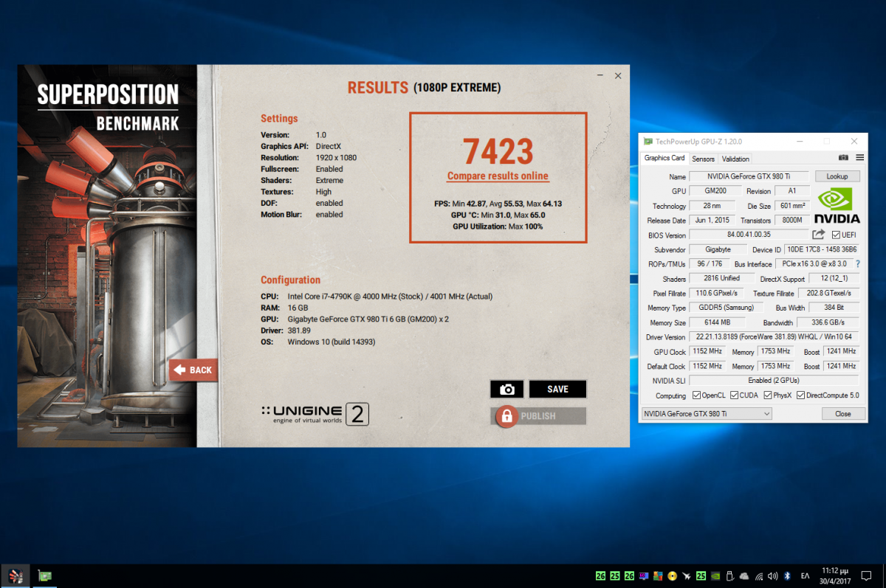Minimize the GPU-Z window
886x588 pixels.
[x=799, y=141]
